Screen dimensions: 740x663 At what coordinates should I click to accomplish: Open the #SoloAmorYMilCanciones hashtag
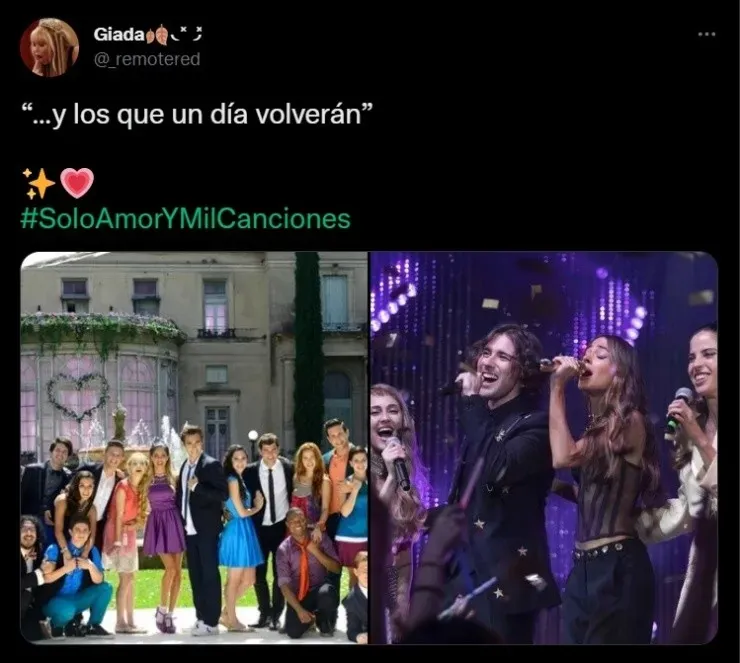click(185, 219)
